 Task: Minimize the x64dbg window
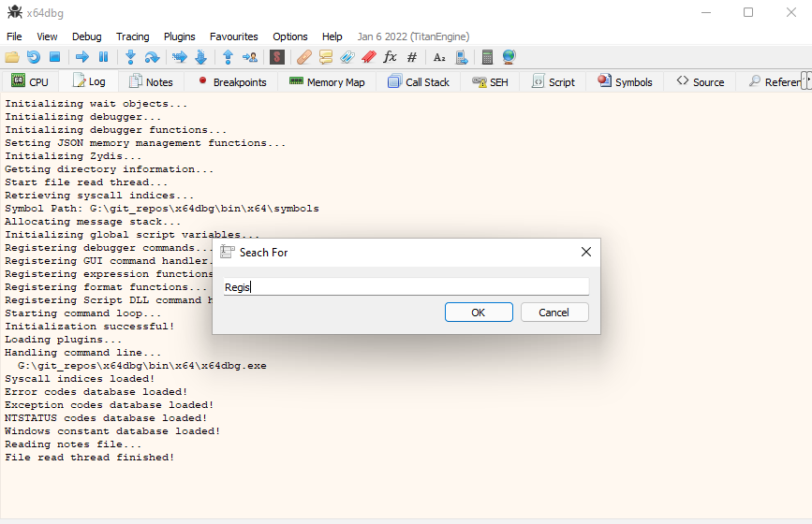click(706, 12)
